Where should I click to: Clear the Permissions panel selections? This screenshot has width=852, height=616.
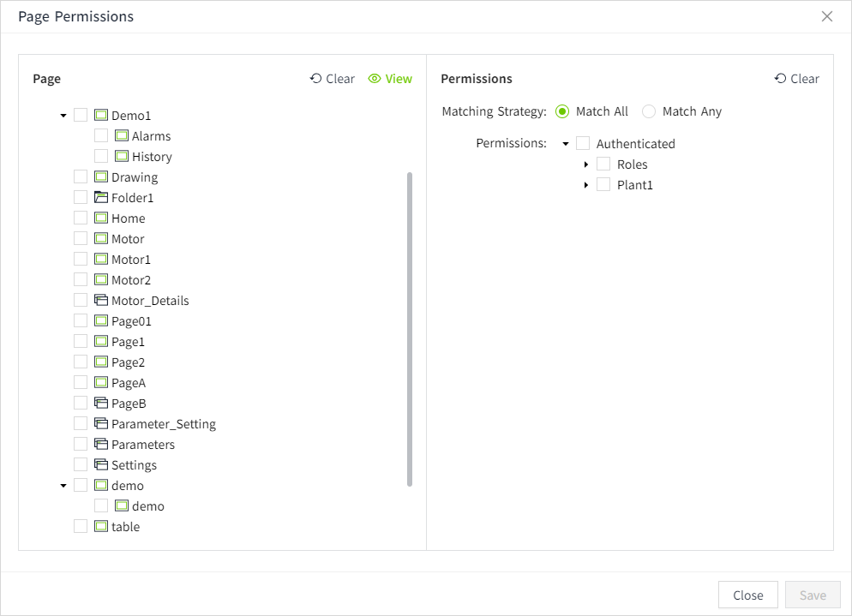pyautogui.click(x=796, y=79)
